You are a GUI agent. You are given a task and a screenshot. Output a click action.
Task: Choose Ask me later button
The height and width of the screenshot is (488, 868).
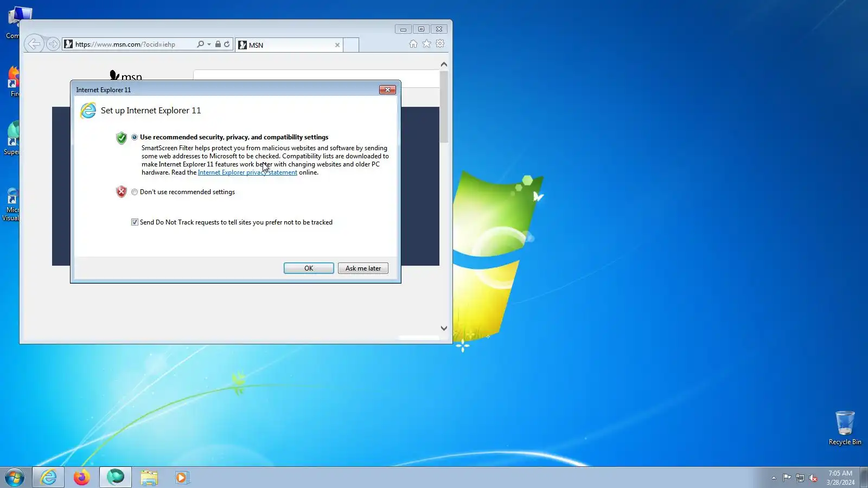tap(363, 268)
